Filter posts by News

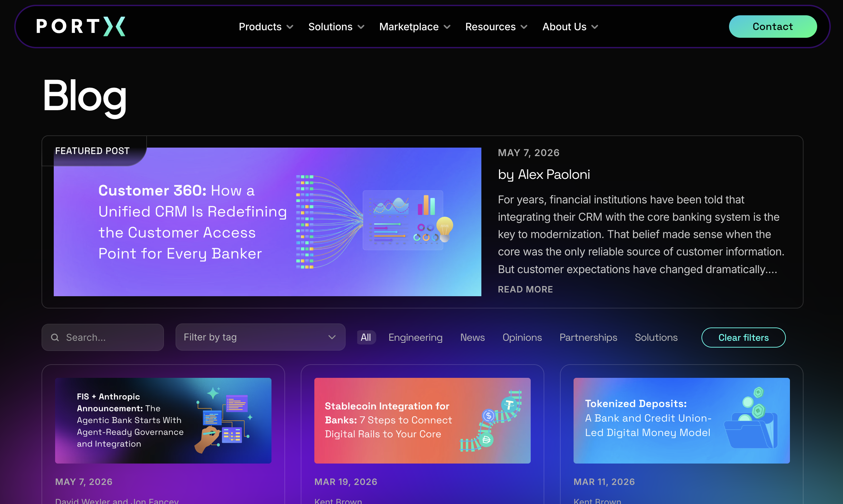(x=473, y=337)
